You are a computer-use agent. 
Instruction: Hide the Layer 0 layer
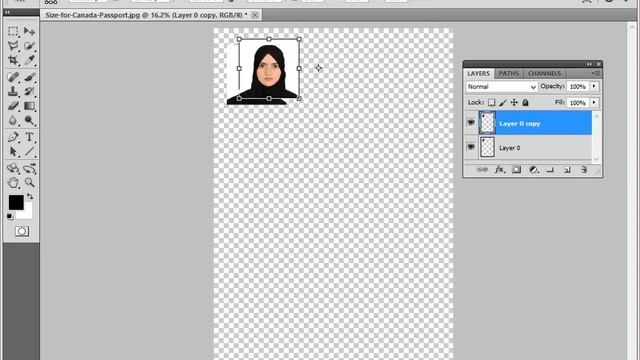pos(471,147)
